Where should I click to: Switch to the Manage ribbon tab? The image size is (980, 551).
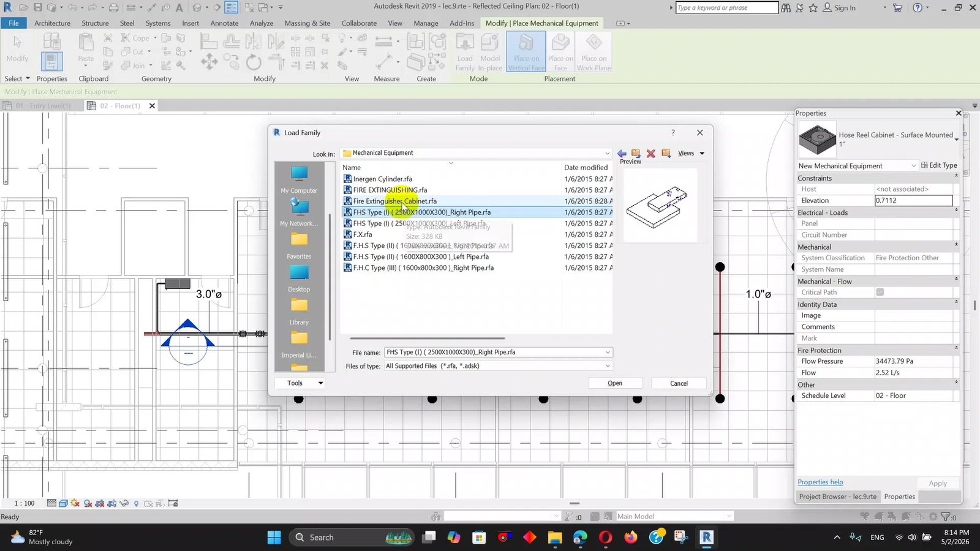(x=426, y=23)
